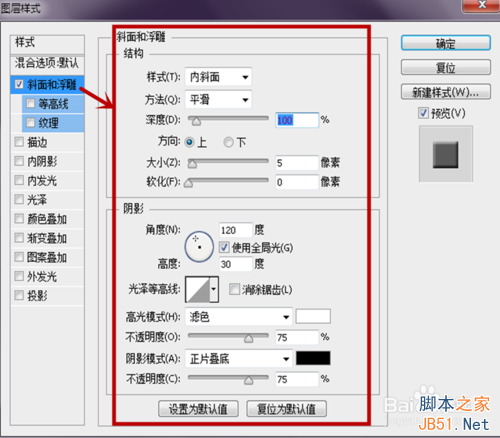The image size is (500, 438).
Task: Open the 光泽等高线 contour picker arrow
Action: point(214,289)
